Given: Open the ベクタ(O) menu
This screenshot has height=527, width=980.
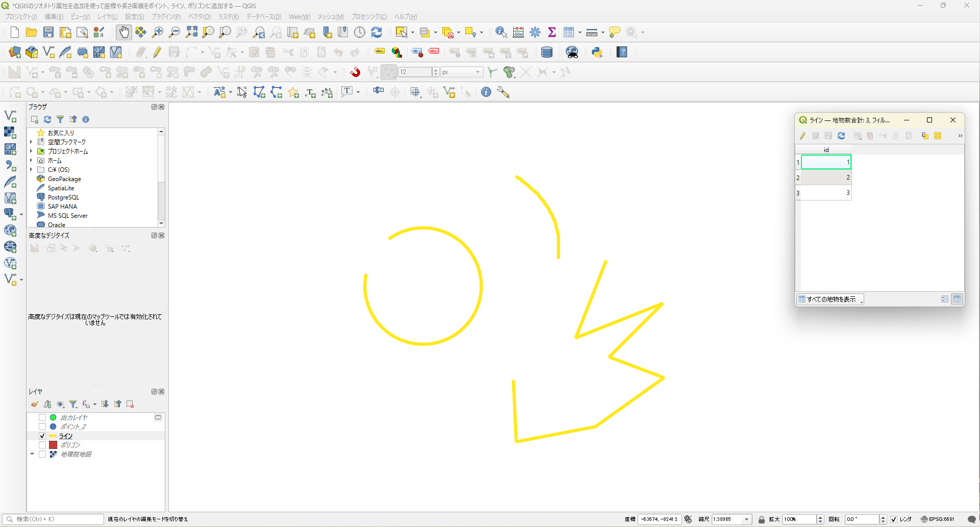Looking at the screenshot, I should coord(199,17).
